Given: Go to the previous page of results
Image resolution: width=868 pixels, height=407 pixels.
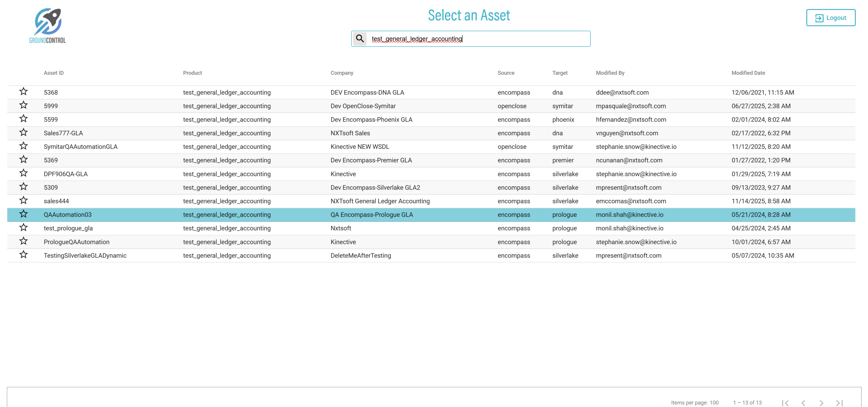Looking at the screenshot, I should (803, 402).
